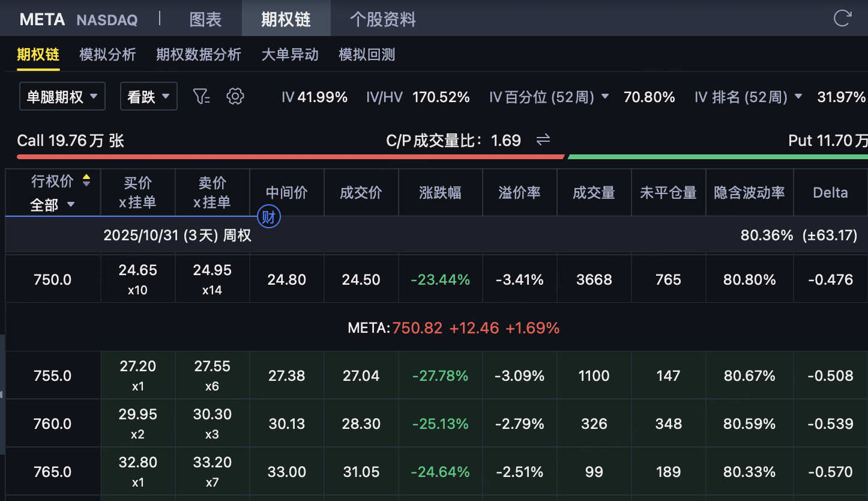This screenshot has height=501, width=868.
Task: Open the 单腿期权 strategy dropdown
Action: [62, 97]
